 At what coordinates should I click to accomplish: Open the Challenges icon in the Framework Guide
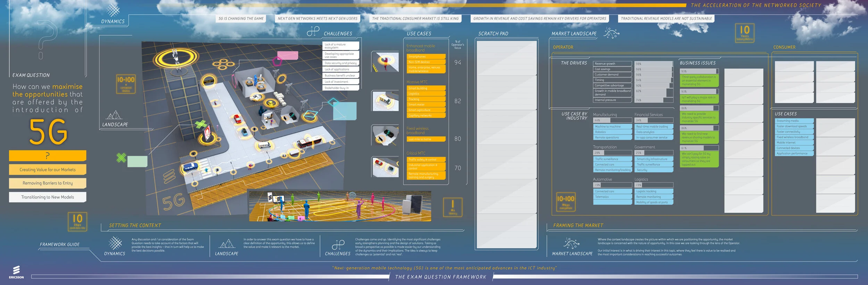pos(338,245)
